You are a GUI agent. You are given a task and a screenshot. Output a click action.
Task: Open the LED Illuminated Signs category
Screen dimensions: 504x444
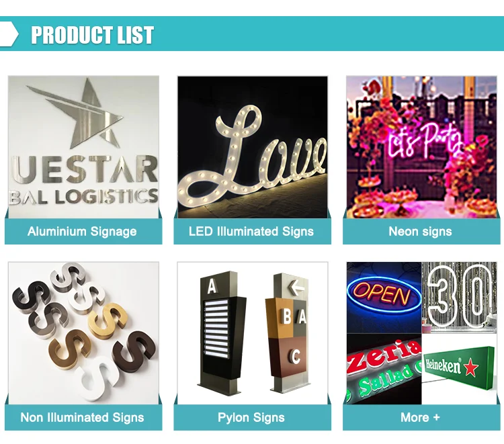251,231
